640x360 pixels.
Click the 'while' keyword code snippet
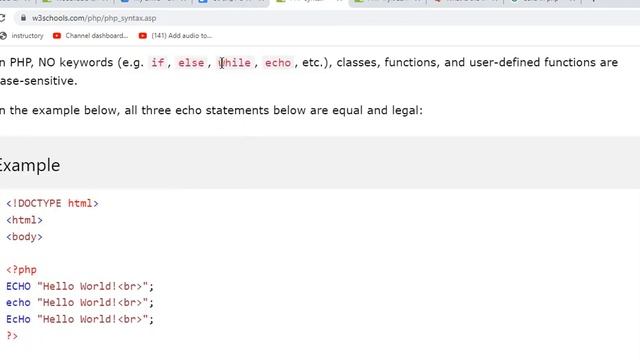pos(235,63)
